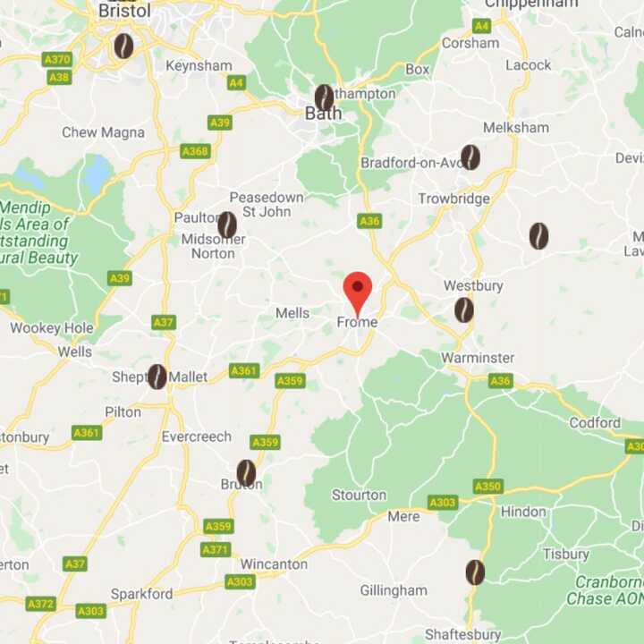644x644 pixels.
Task: Click the Wells town label
Action: coord(75,352)
